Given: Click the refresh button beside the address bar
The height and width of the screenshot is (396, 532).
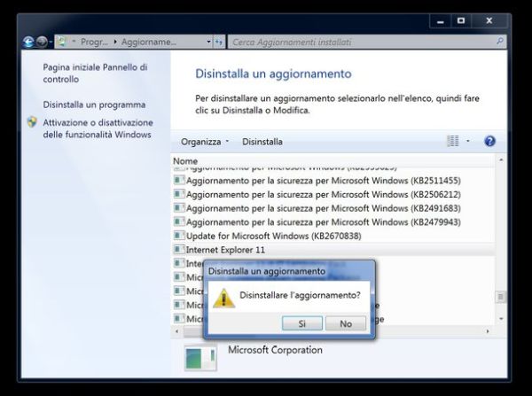Looking at the screenshot, I should tap(218, 42).
